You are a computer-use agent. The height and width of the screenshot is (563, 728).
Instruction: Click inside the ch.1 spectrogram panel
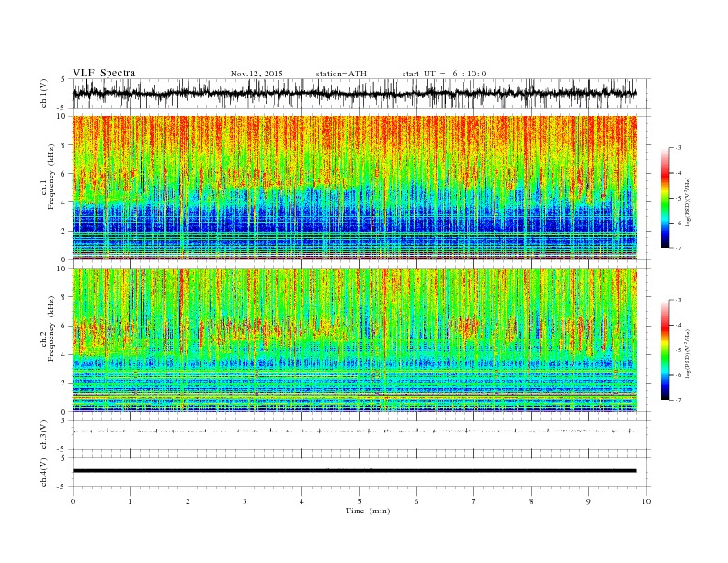pos(354,188)
